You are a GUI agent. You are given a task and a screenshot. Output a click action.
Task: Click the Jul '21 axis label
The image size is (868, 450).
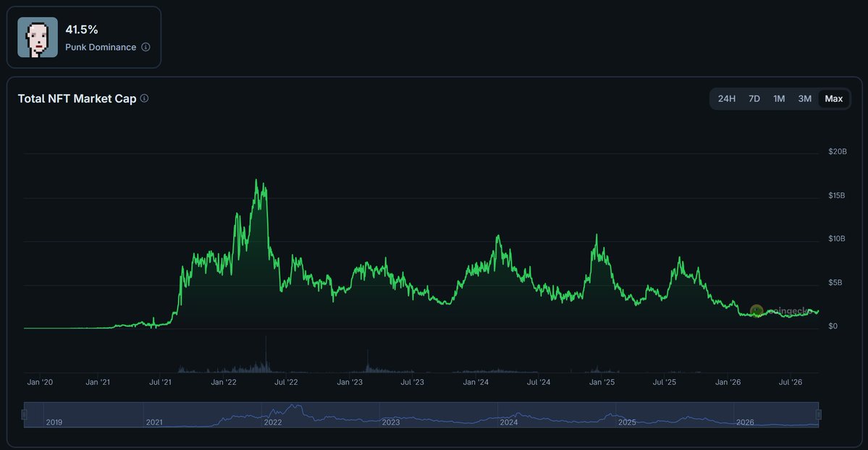160,382
